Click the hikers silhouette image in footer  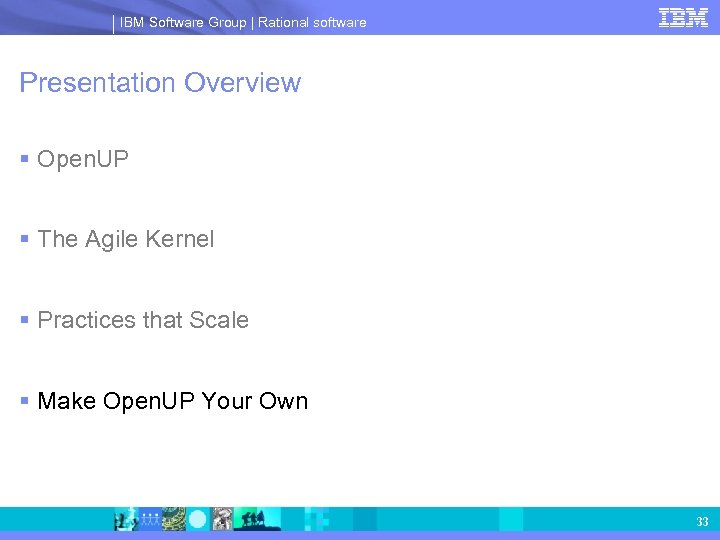click(257, 519)
